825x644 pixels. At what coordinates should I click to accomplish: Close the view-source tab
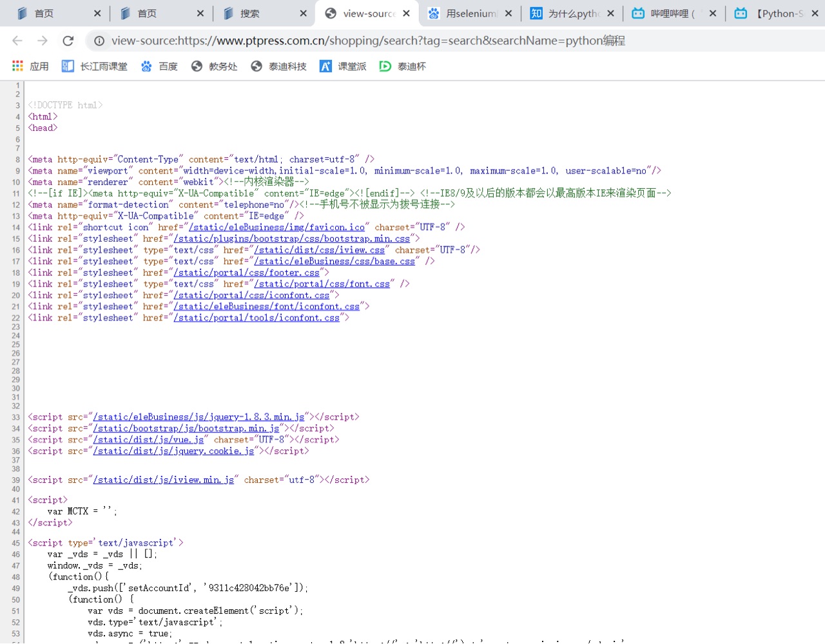pyautogui.click(x=407, y=13)
